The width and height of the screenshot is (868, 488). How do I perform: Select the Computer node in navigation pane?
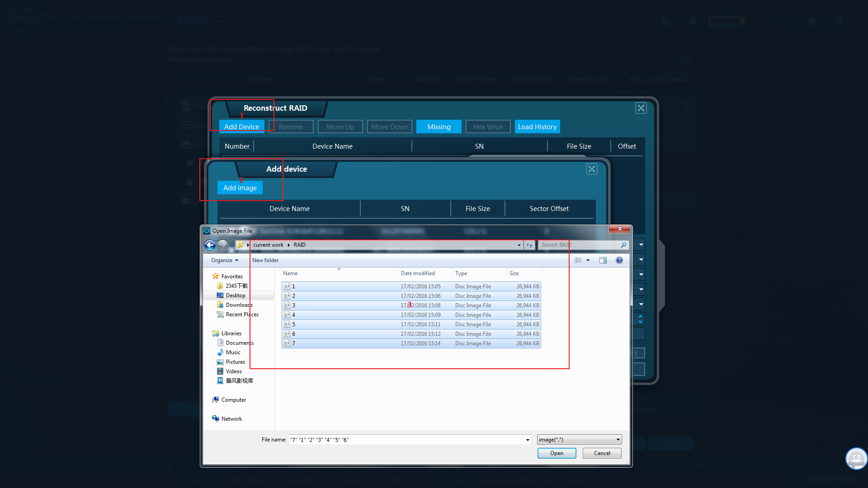[x=233, y=400]
